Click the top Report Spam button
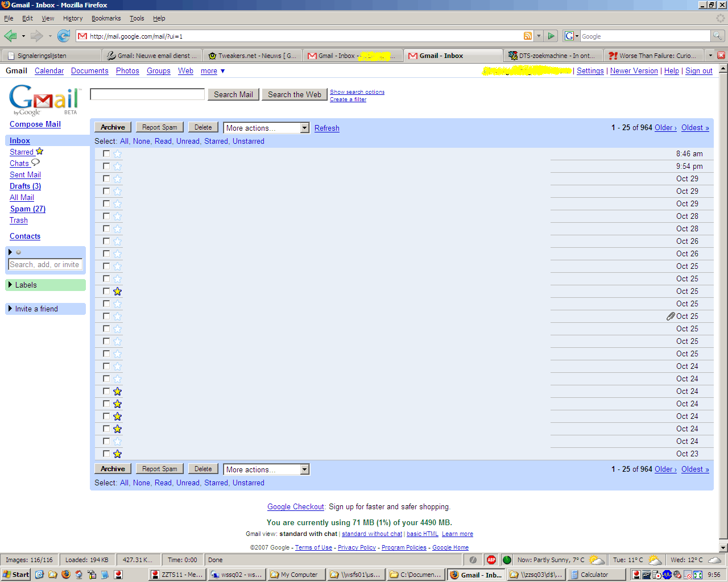 click(159, 127)
